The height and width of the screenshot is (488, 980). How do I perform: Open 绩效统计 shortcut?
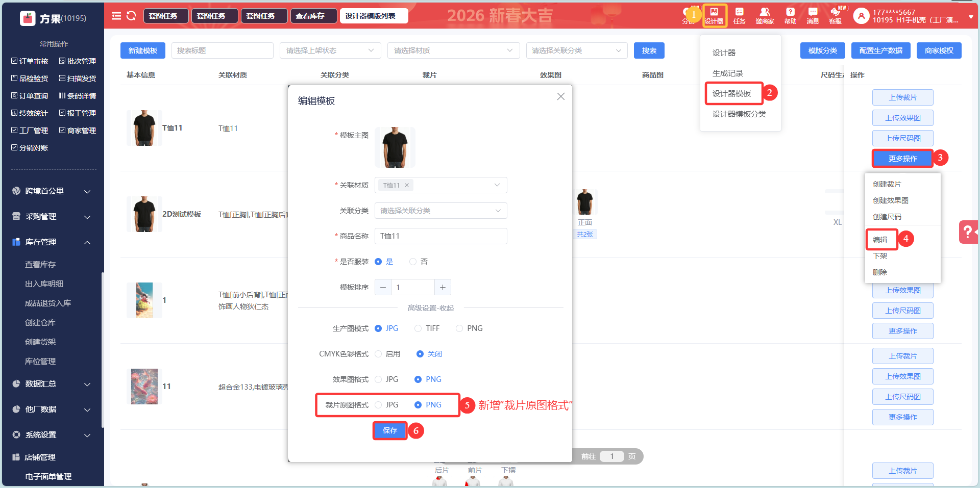30,113
